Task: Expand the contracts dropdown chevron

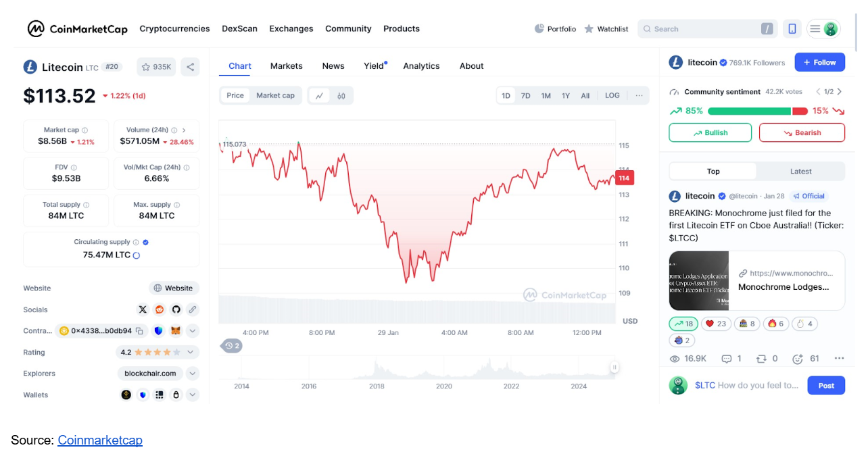Action: [x=193, y=331]
